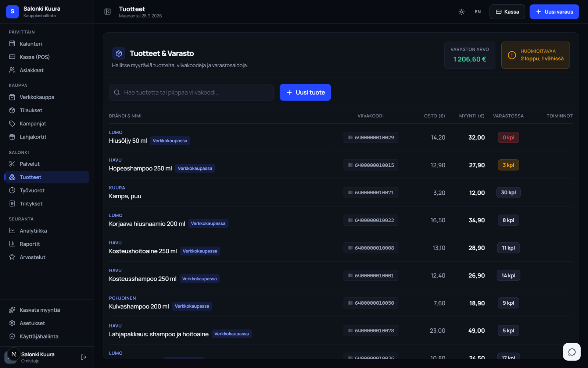
Task: Click the barcode 6400000010029 chip
Action: [371, 137]
